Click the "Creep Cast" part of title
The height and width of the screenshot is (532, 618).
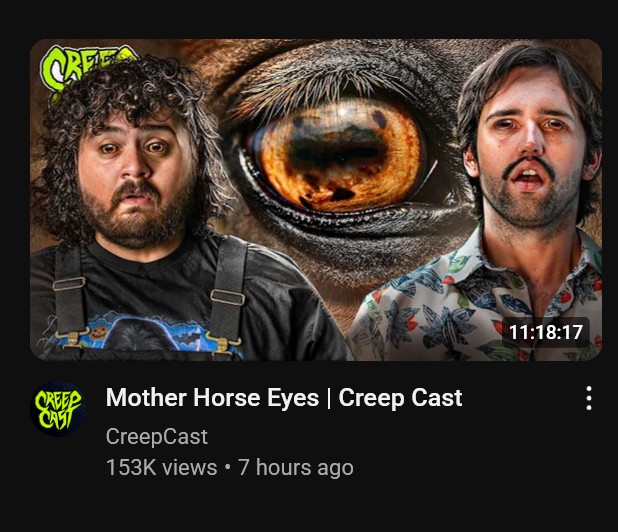pyautogui.click(x=400, y=397)
